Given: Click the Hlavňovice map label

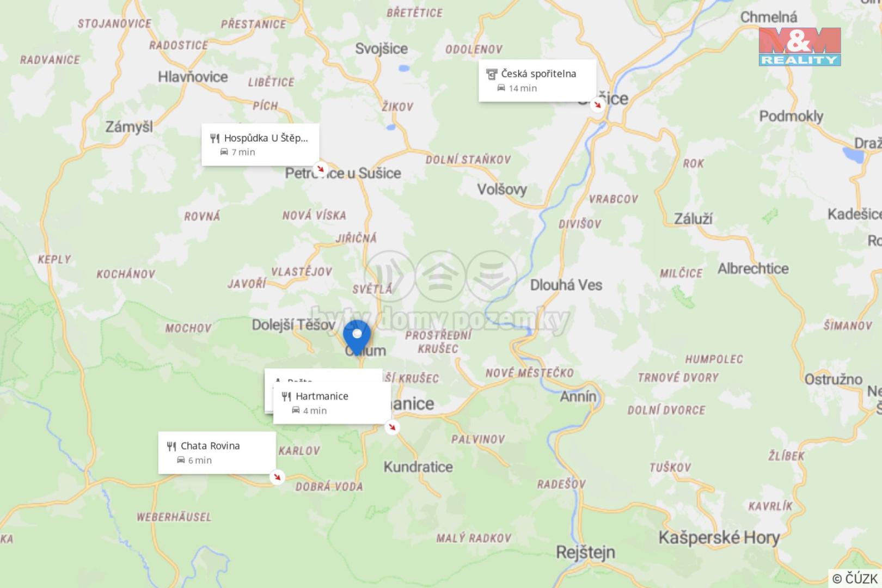Looking at the screenshot, I should click(193, 77).
